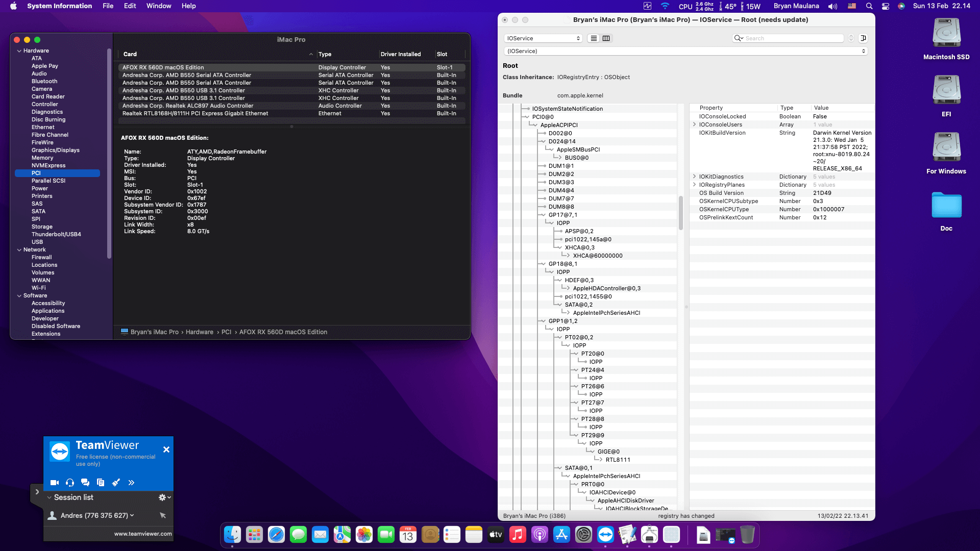
Task: Open TeamViewer from the Dock
Action: tap(605, 534)
